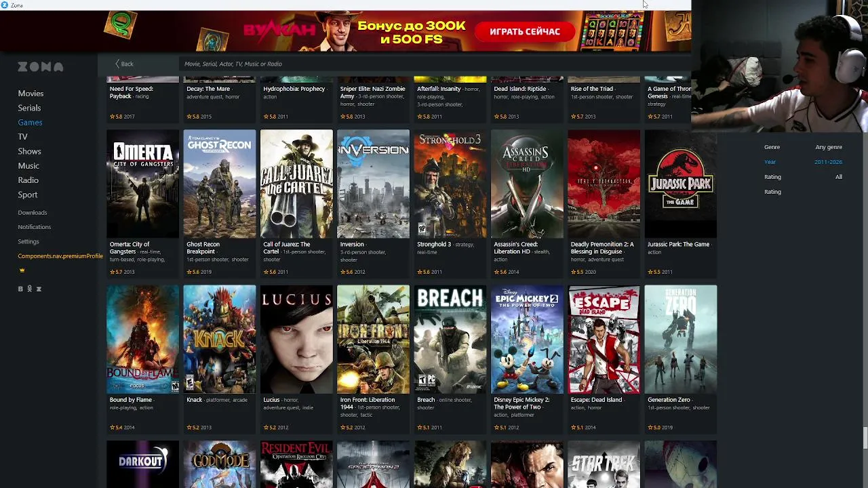The width and height of the screenshot is (868, 488).
Task: Open the Iron Front Liberation 1944 poster
Action: pos(373,340)
